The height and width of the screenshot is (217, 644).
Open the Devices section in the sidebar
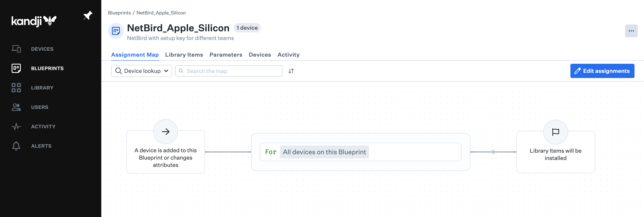(x=16, y=49)
